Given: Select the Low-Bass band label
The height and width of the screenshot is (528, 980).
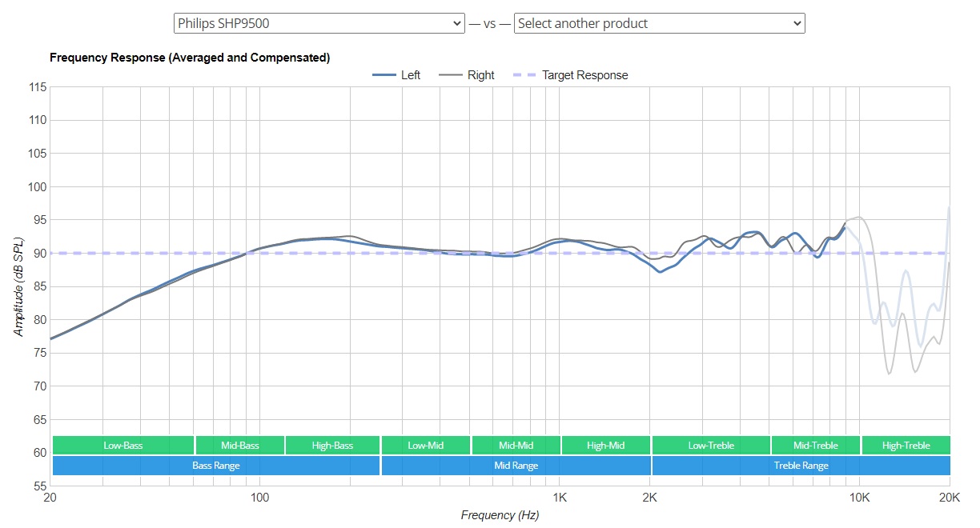Looking at the screenshot, I should click(x=123, y=446).
